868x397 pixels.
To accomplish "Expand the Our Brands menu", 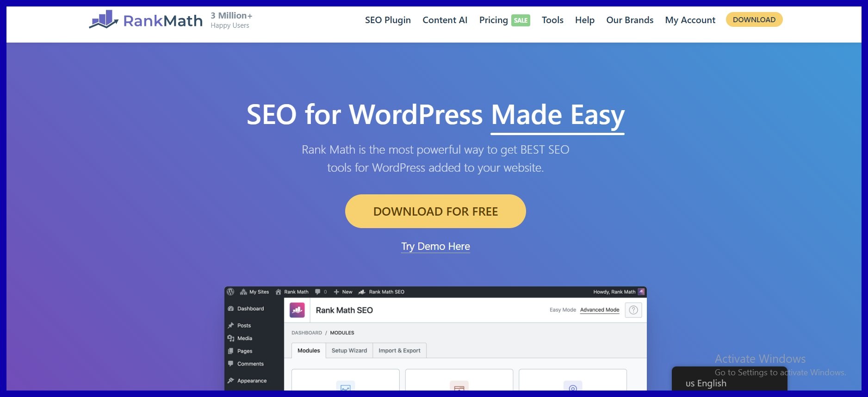I will [x=630, y=20].
